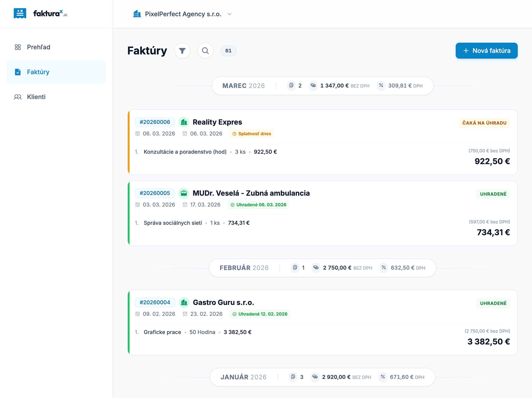
Task: Click the orange status stripe on Reality Expres invoice
Action: pyautogui.click(x=129, y=142)
